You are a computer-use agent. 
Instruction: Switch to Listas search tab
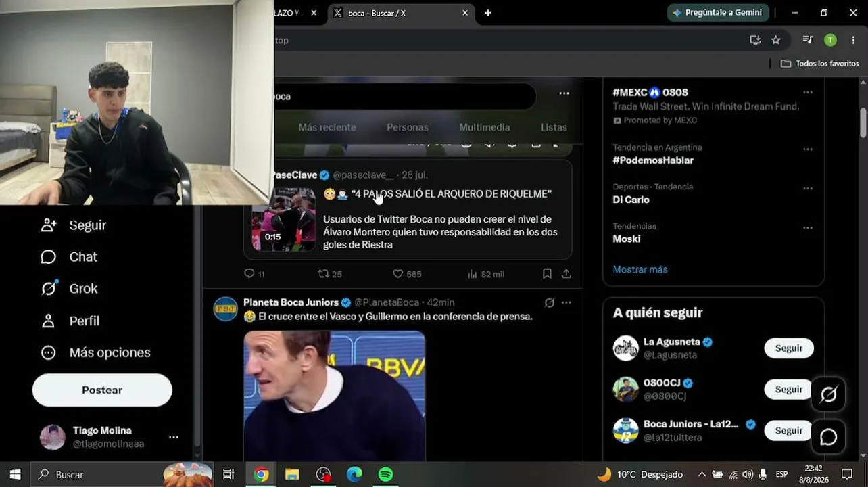point(554,127)
